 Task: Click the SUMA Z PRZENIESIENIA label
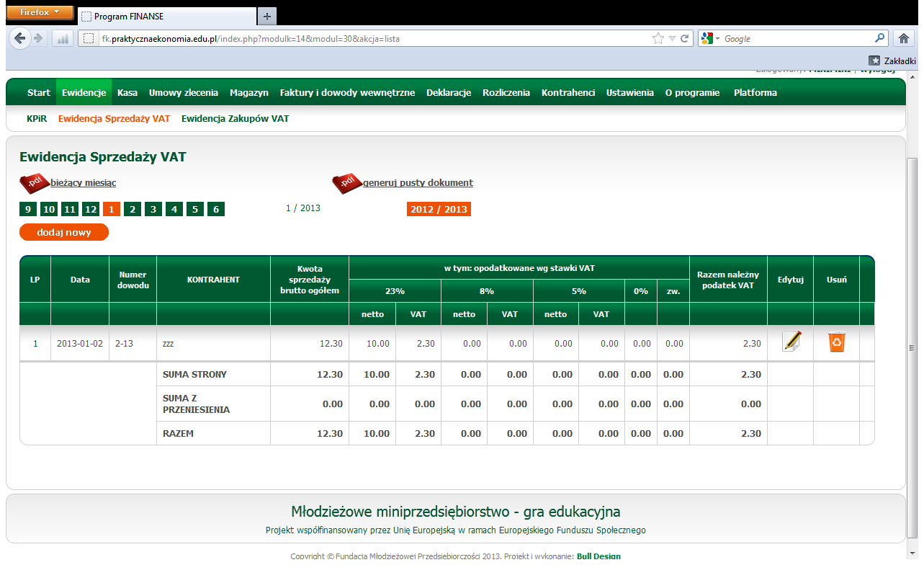(197, 404)
